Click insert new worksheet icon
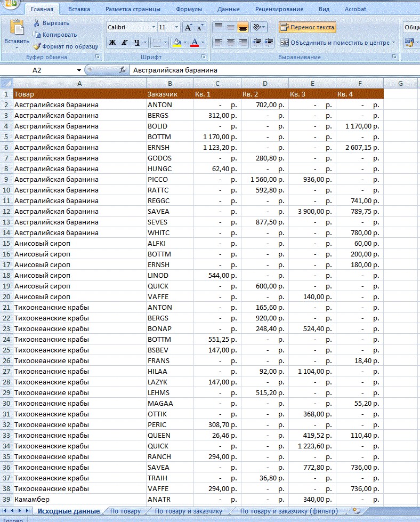 pos(357,511)
